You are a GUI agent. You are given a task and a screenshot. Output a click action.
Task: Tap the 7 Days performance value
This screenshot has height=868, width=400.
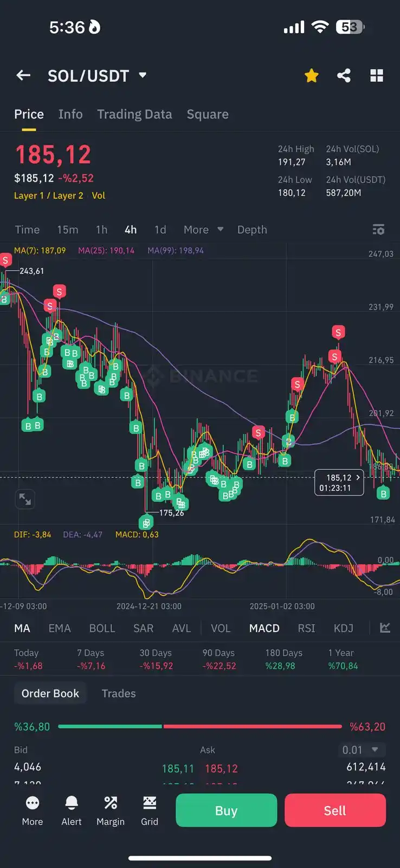[91, 666]
